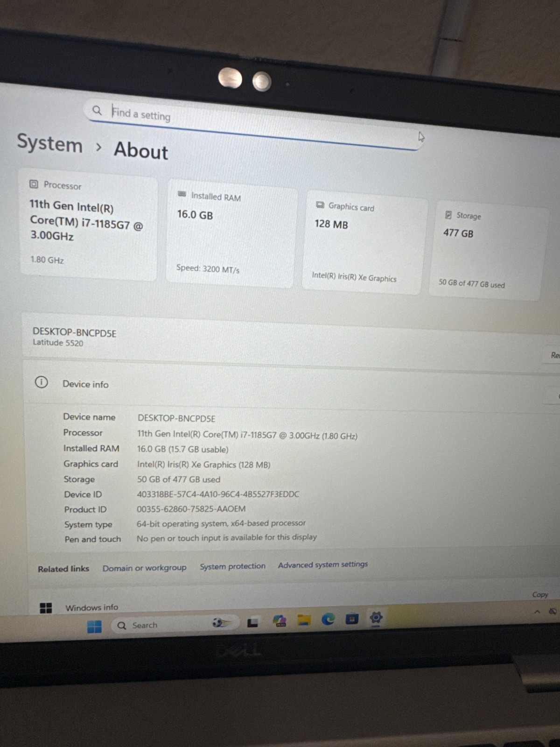Click the Find a setting search field
The image size is (560, 747).
(x=254, y=125)
